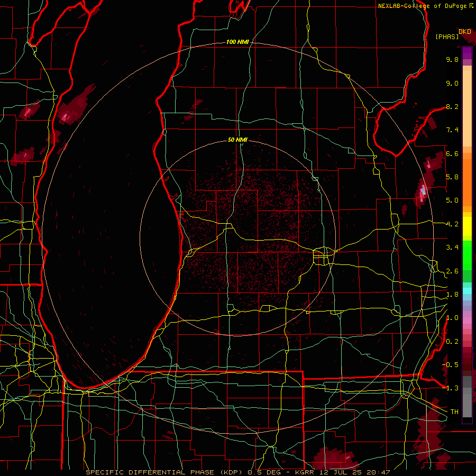Click the 3.4 scale label
The height and width of the screenshot is (476, 476).
tap(452, 248)
